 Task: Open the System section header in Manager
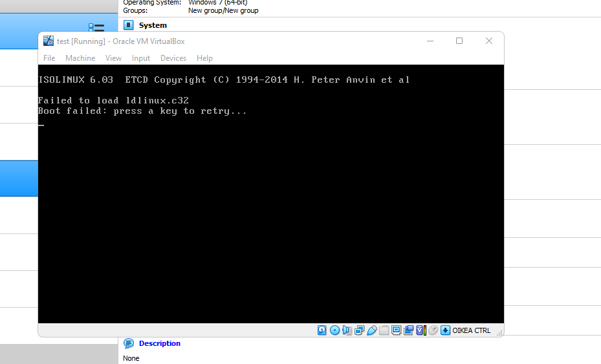pos(153,25)
